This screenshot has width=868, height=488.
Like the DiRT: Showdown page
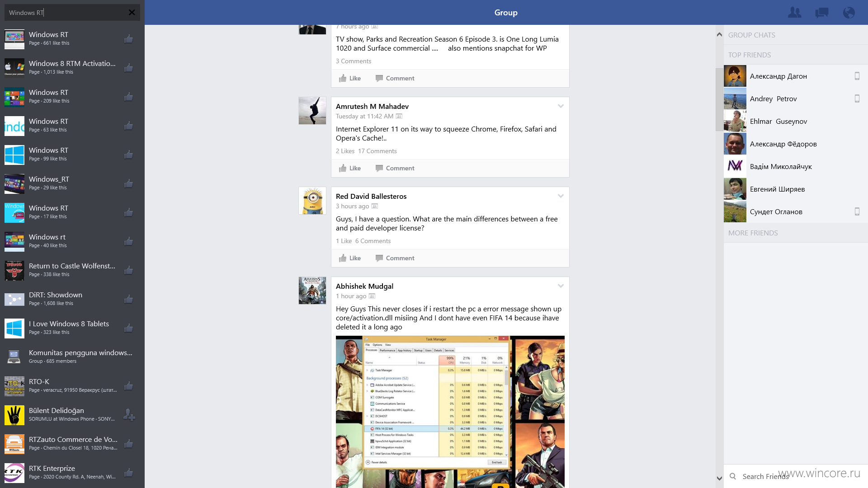[128, 299]
